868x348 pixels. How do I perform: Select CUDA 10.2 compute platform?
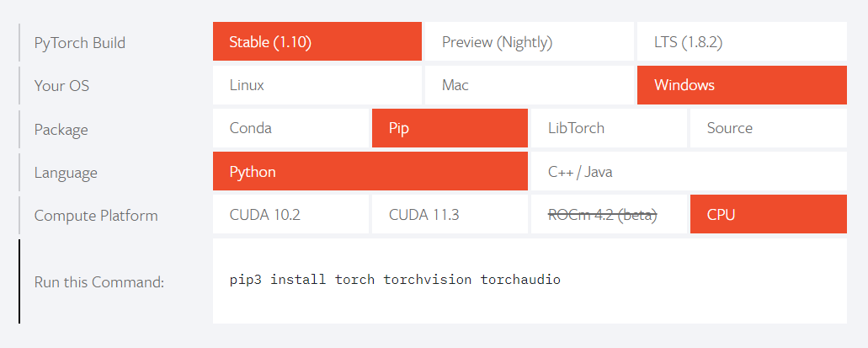290,214
